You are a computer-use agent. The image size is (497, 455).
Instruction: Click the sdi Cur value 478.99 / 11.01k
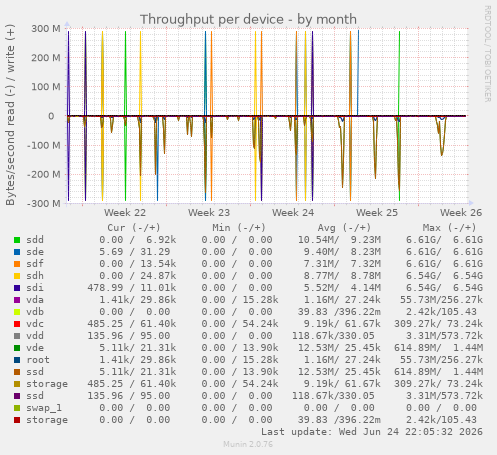click(132, 288)
